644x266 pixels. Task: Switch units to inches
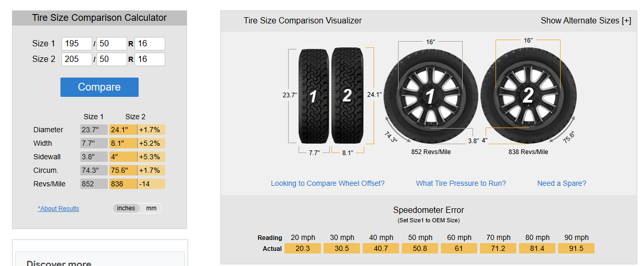click(x=126, y=208)
